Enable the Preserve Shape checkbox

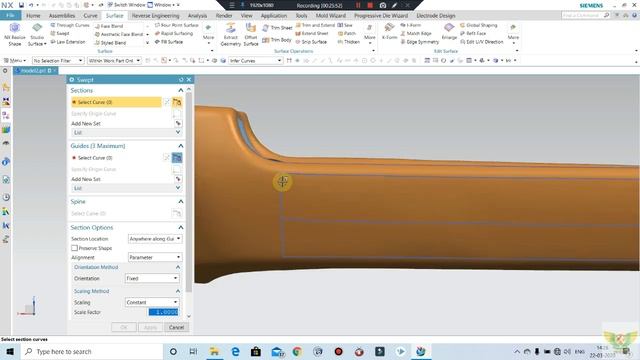tap(74, 248)
